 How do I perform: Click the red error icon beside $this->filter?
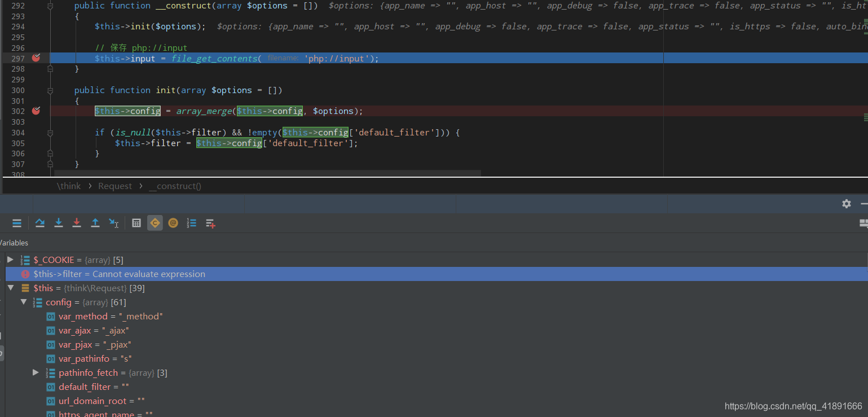25,274
